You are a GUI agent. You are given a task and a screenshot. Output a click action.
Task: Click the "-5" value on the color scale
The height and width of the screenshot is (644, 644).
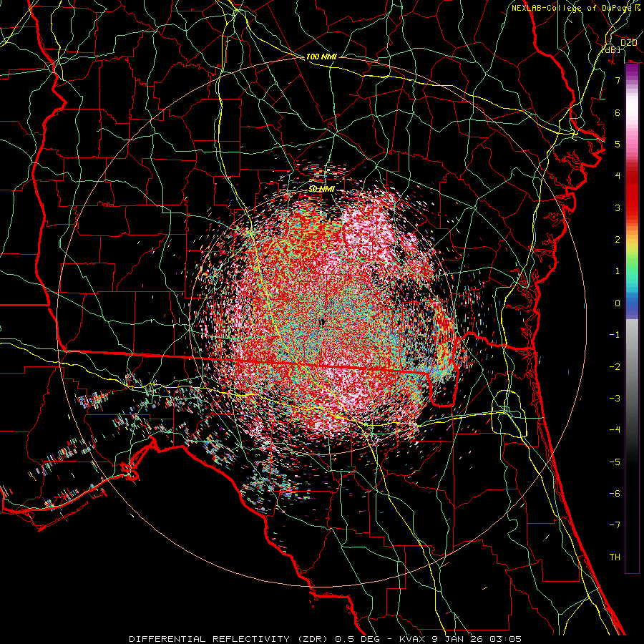[x=615, y=462]
